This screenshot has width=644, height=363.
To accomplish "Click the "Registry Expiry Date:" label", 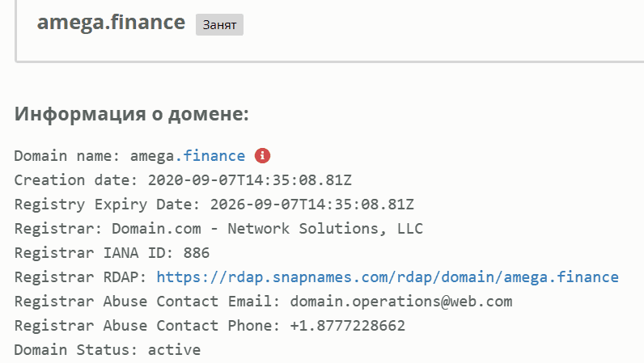I will pos(108,205).
